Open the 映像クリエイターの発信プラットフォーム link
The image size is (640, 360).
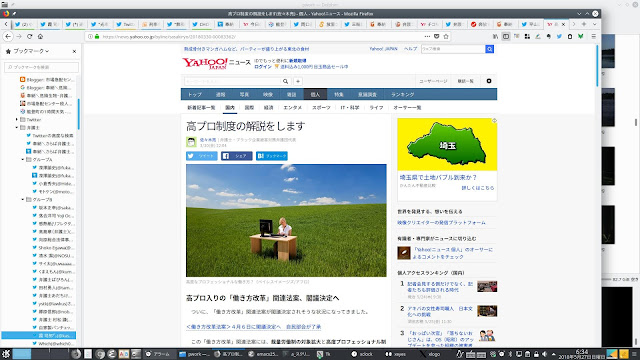(442, 223)
